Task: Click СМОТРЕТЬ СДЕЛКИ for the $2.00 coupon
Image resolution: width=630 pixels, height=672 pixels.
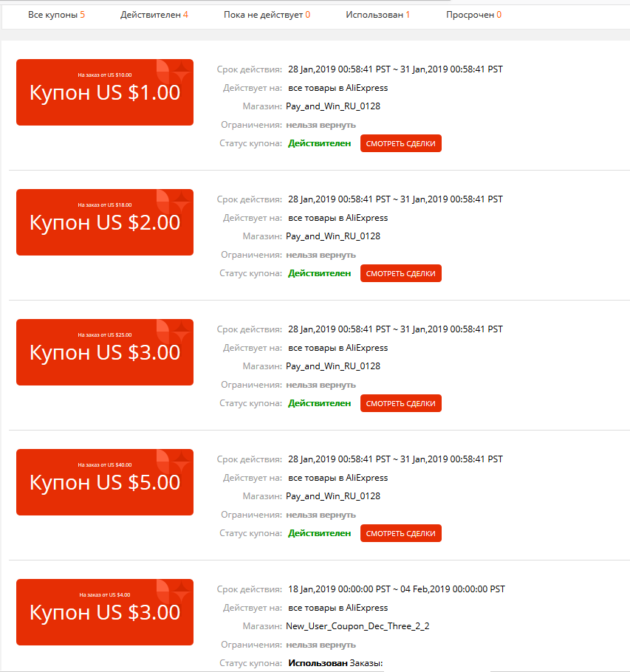Action: [401, 273]
